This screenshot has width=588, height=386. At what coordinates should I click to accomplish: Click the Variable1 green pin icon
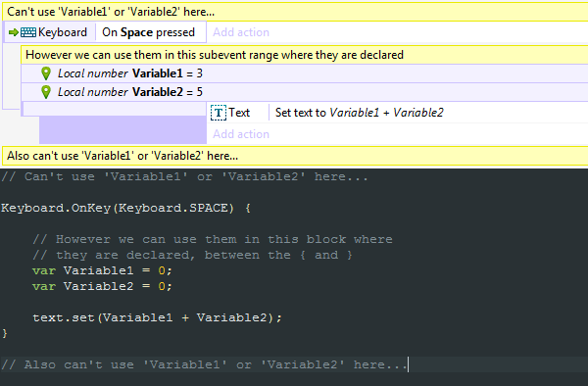46,73
